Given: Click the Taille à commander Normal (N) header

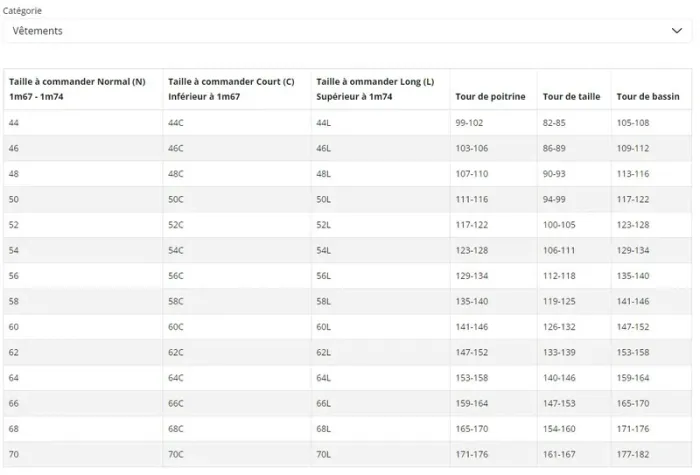Looking at the screenshot, I should pos(77,89).
